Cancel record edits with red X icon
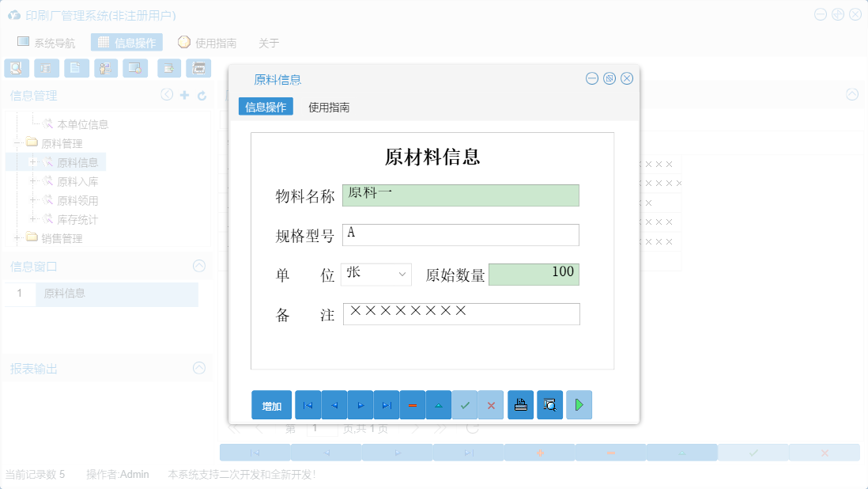 491,404
